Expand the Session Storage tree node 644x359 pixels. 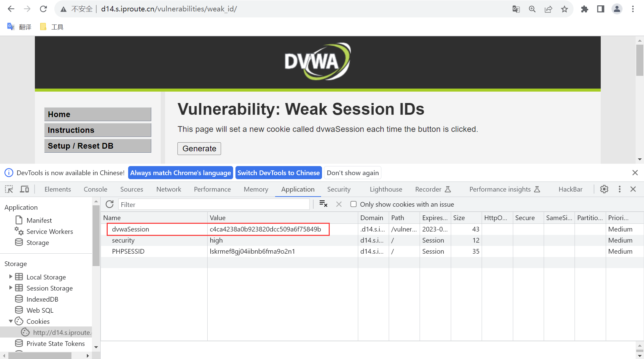11,288
